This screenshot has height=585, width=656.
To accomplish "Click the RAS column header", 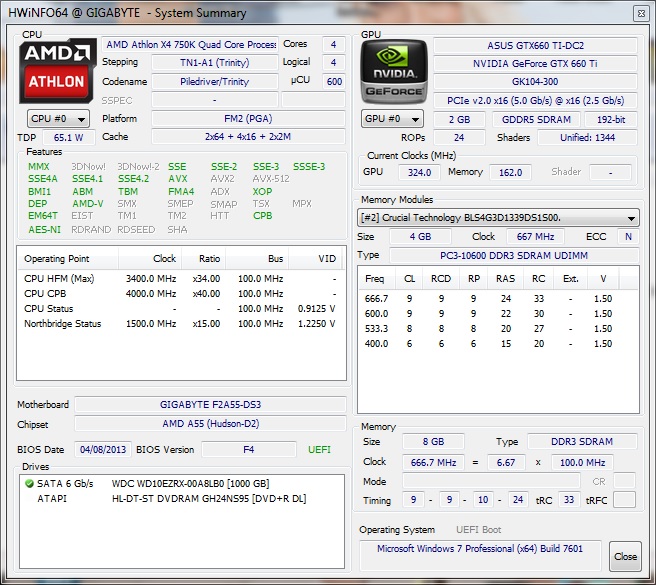I will point(505,279).
